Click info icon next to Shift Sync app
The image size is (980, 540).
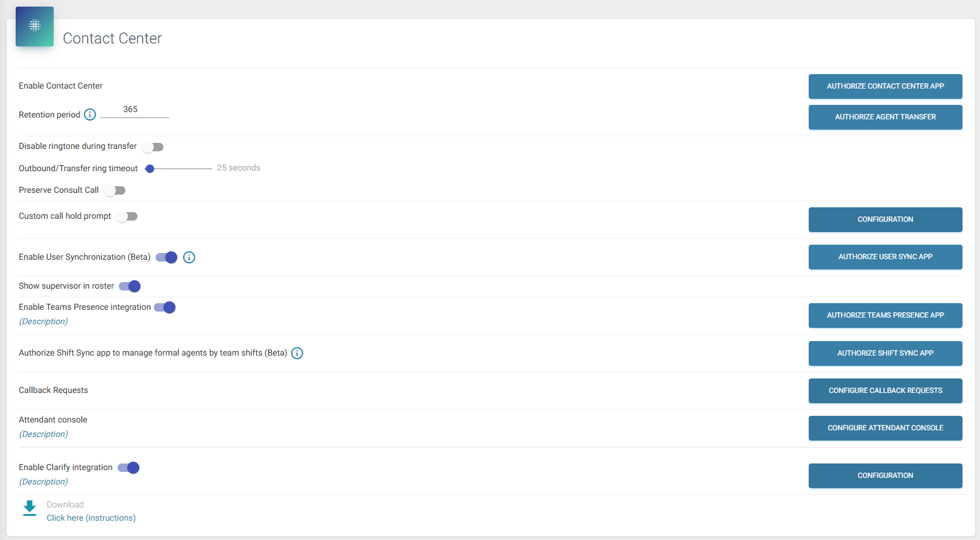(297, 353)
